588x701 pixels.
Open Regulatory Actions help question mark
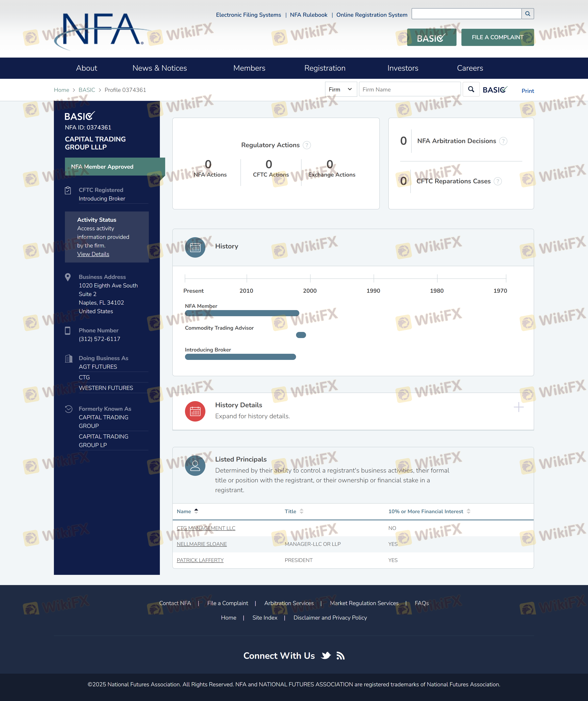pyautogui.click(x=306, y=145)
